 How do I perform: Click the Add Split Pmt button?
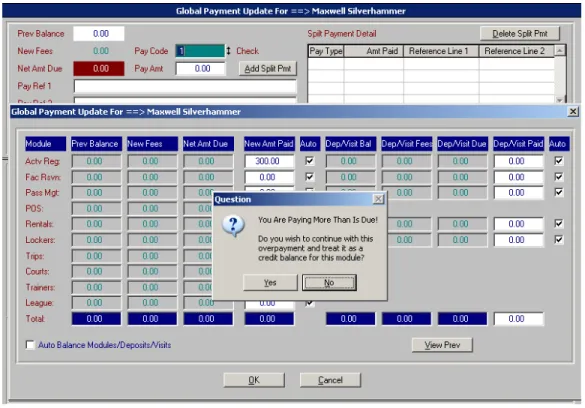pyautogui.click(x=268, y=69)
